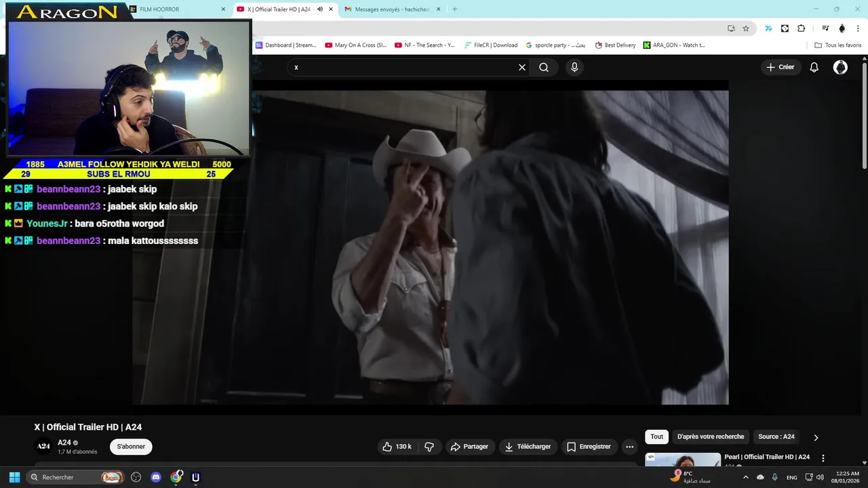The width and height of the screenshot is (868, 488).
Task: Open the Best Delivery bookmark
Action: coord(616,45)
